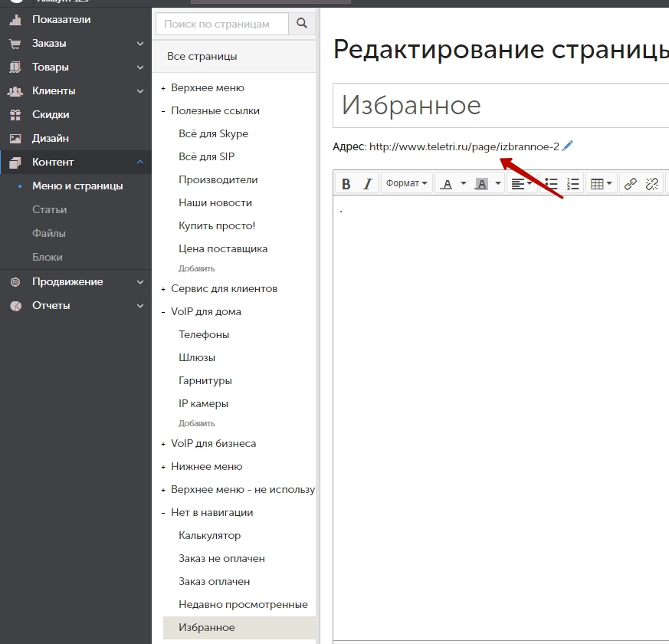Open the Недавно просмотренные page
Viewport: 669px width, 644px height.
point(243,604)
